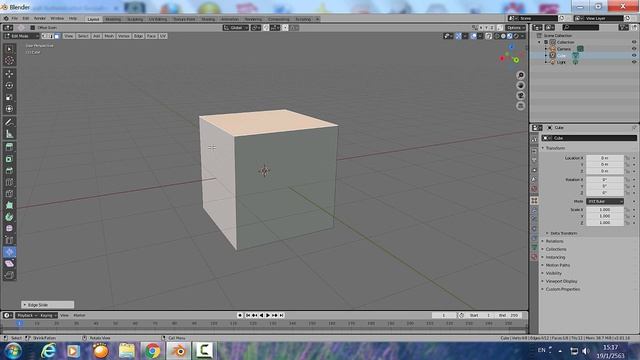This screenshot has width=640, height=360.
Task: Click the viewport zoom magnifier icon
Action: pyautogui.click(x=520, y=76)
